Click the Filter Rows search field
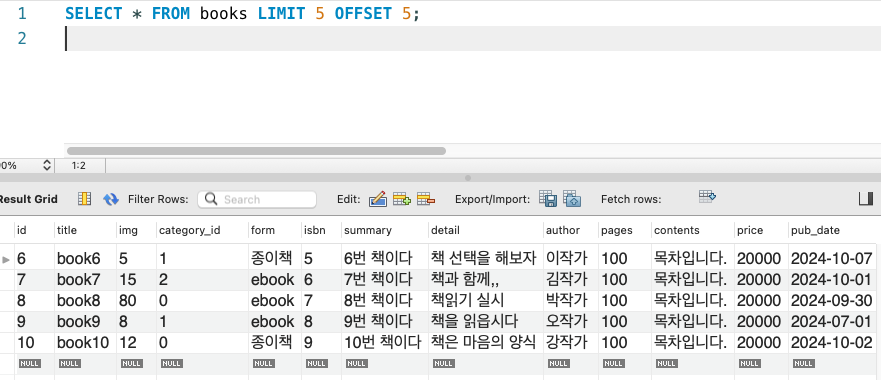This screenshot has width=881, height=380. pyautogui.click(x=257, y=199)
